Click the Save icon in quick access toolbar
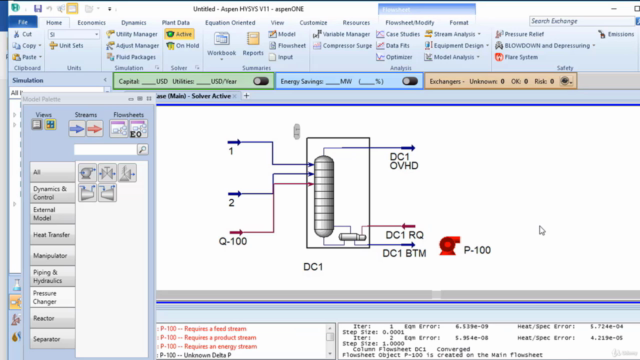The image size is (640, 360). point(38,8)
